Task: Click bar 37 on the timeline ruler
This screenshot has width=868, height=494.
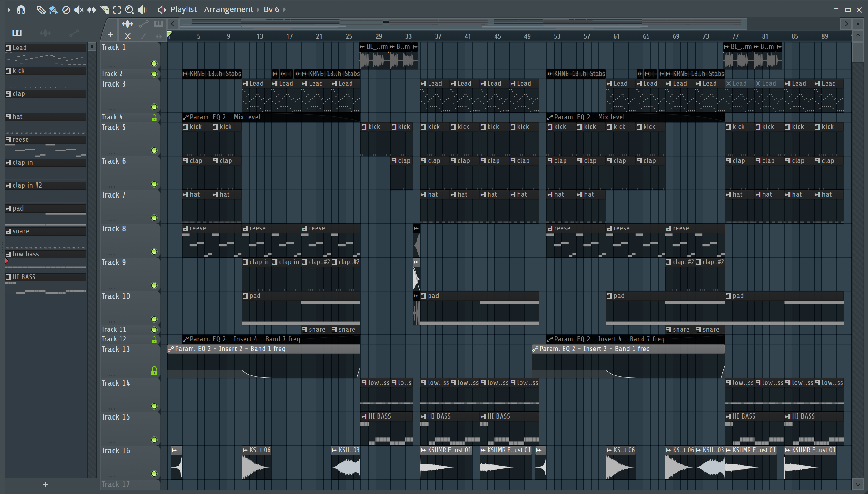Action: click(438, 36)
